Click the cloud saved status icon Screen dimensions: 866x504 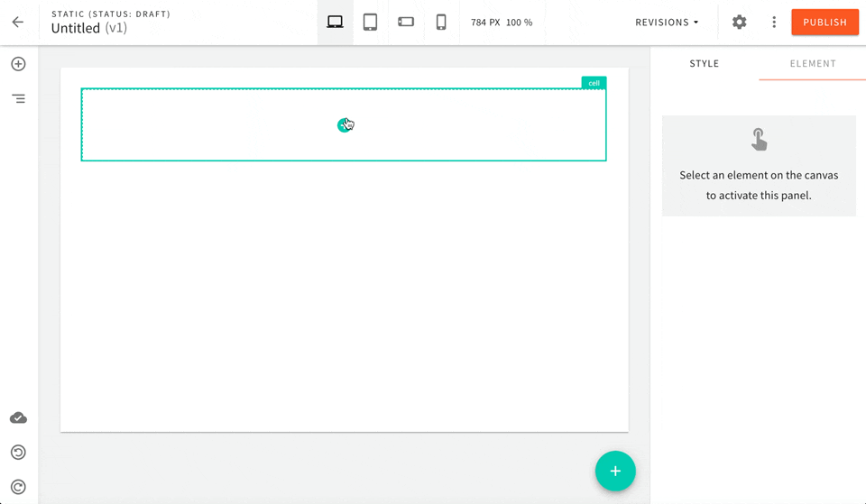click(18, 417)
